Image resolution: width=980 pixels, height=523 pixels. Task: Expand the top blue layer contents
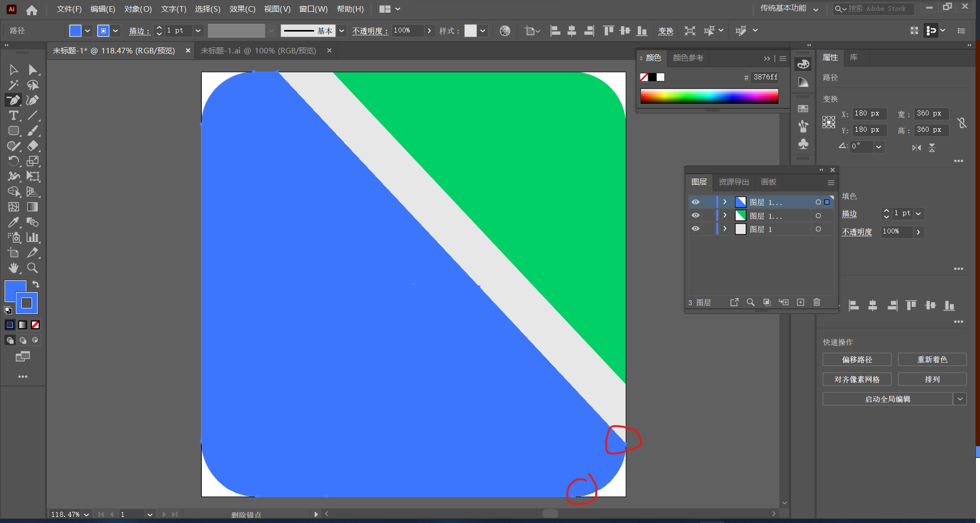tap(725, 202)
